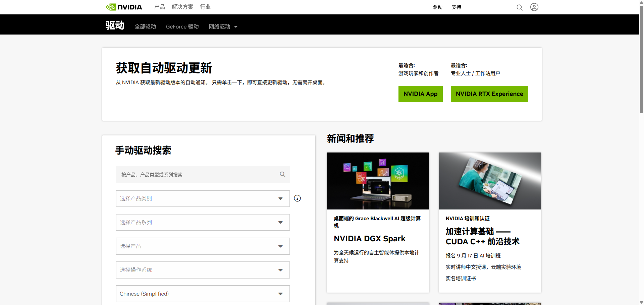Viewport: 644px width, 305px height.
Task: Click the NVIDIA logo
Action: click(x=124, y=7)
